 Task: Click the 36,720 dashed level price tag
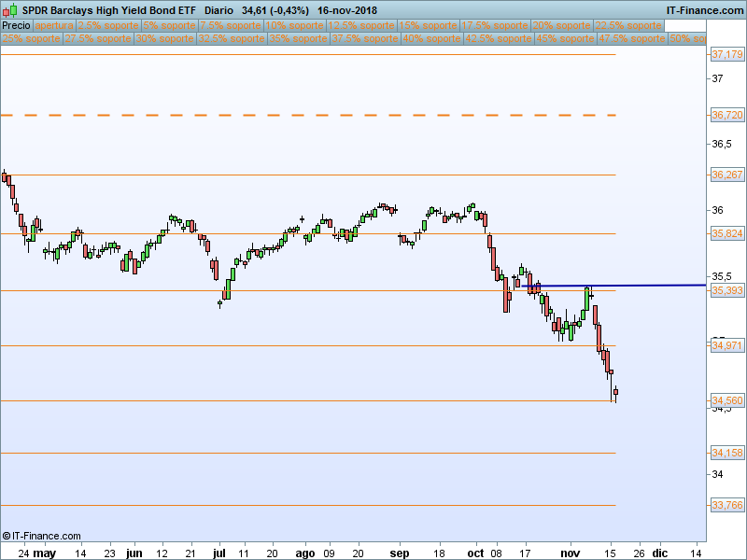[x=727, y=115]
